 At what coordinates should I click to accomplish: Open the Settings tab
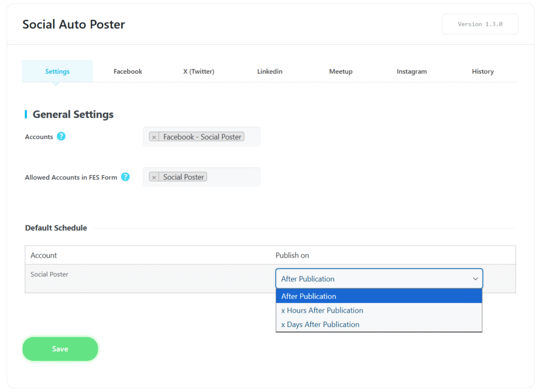coord(57,71)
